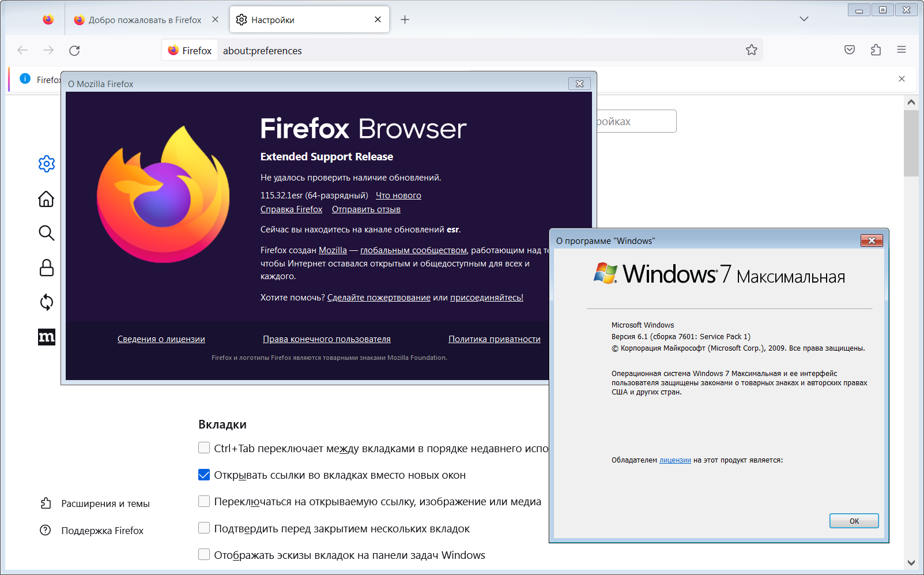
Task: Enable Отображать эскизы вкладок на панели задач
Action: (204, 555)
